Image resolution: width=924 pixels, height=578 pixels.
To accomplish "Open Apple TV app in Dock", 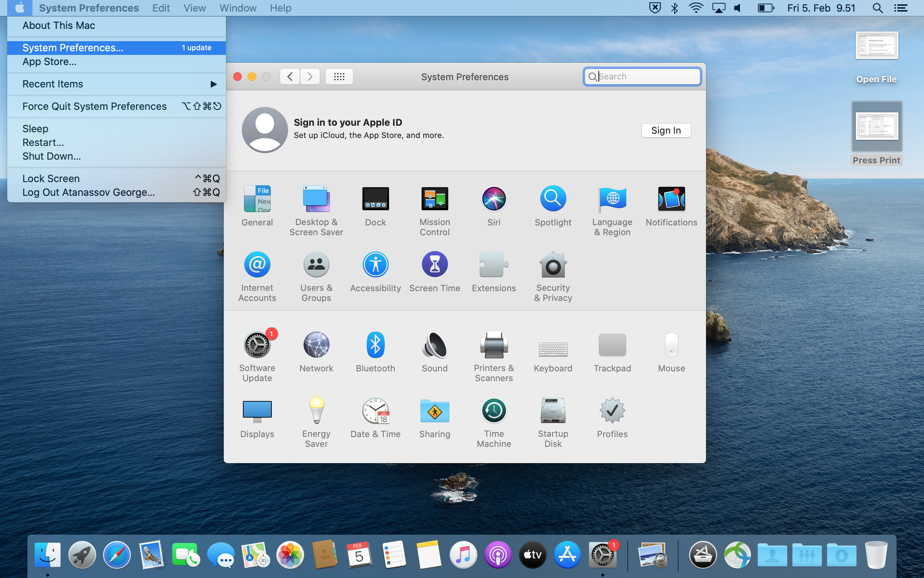I will point(532,555).
